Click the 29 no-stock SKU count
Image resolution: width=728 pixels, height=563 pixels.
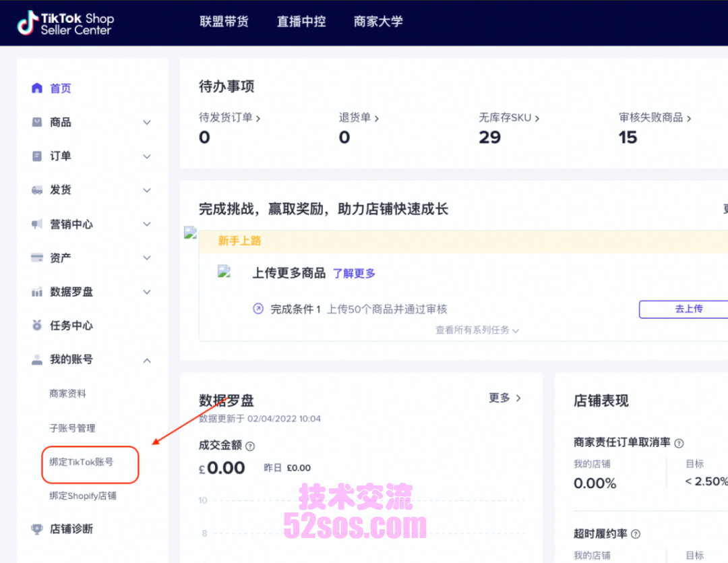[x=490, y=138]
